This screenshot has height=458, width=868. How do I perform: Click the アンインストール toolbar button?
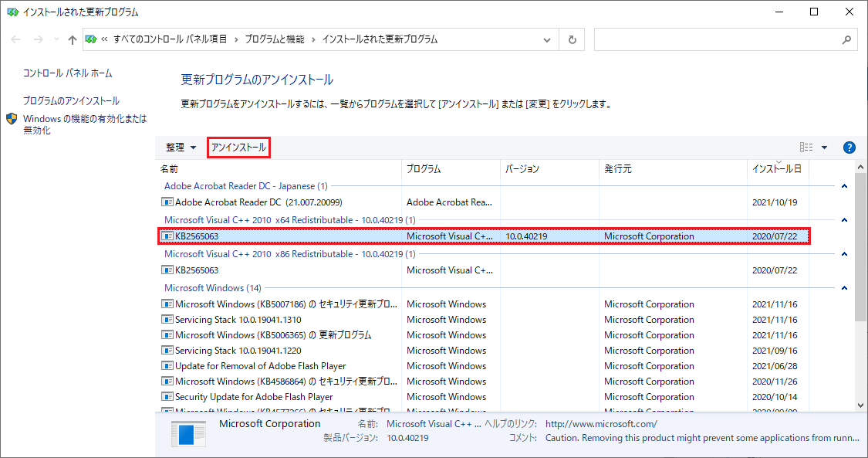tap(238, 148)
